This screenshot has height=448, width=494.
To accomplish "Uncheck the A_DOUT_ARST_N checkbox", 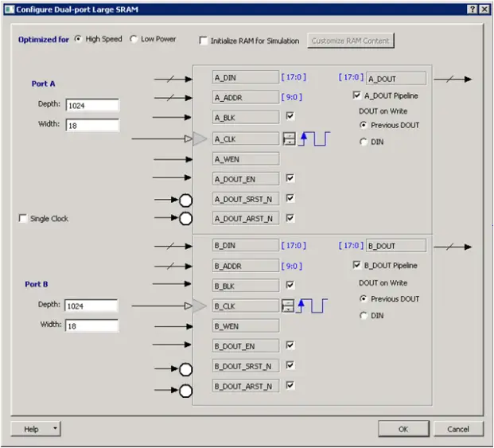I will 290,218.
